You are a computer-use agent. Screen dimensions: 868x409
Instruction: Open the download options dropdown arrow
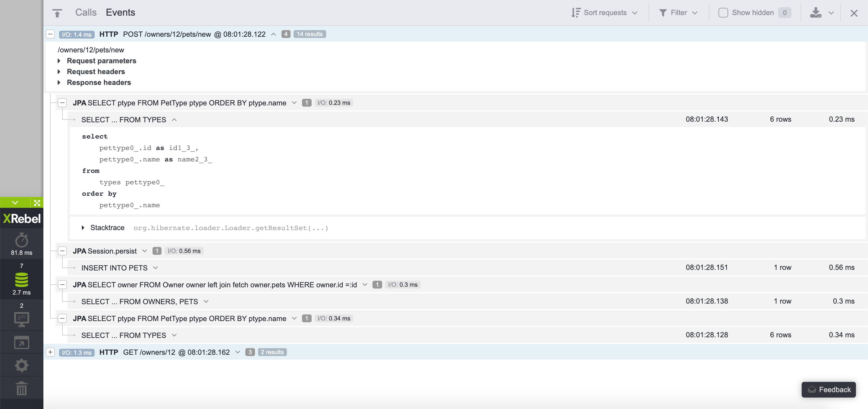tap(831, 13)
